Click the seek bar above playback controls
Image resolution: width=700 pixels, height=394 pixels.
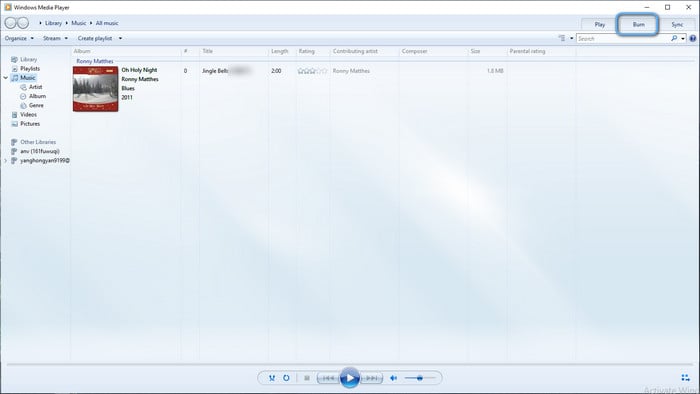coord(350,365)
